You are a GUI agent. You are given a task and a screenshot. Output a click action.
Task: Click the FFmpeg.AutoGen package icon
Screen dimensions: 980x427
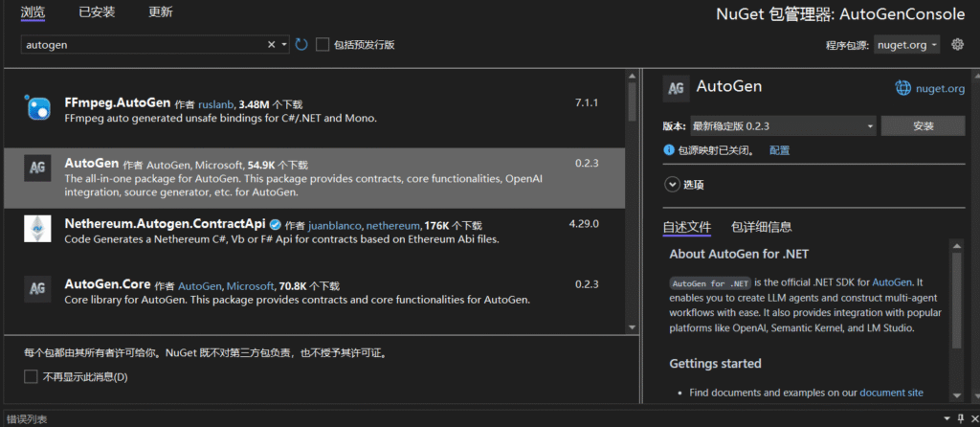[37, 107]
